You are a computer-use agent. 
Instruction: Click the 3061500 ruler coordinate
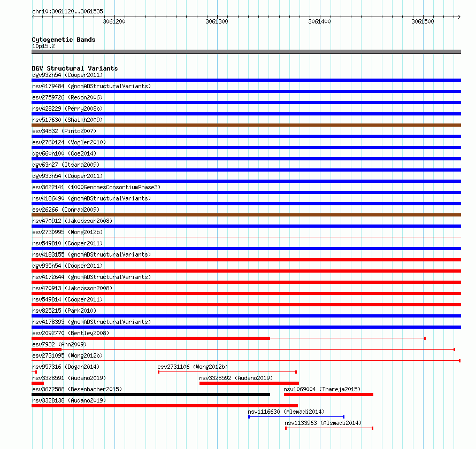pyautogui.click(x=423, y=21)
